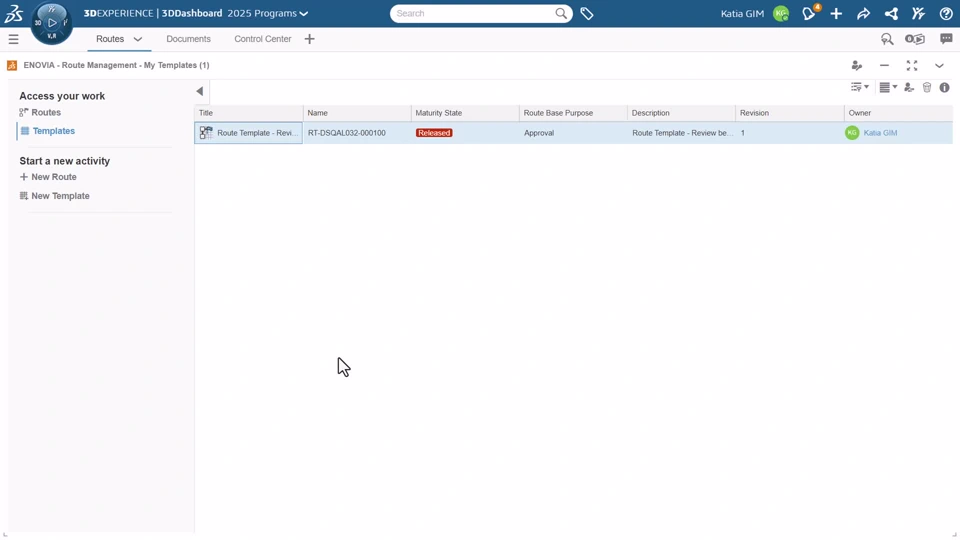Open the widget options chevron menu
This screenshot has height=540, width=960.
939,66
